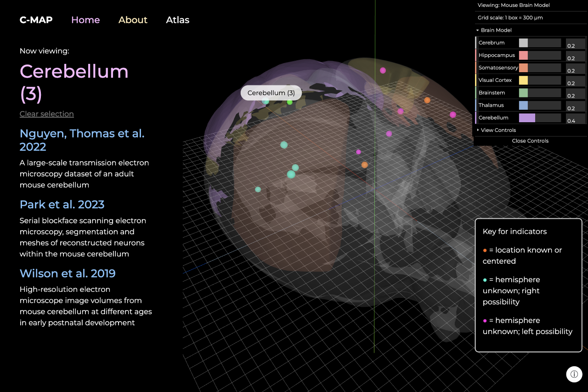Adjust the Visual Cortex opacity slider

[540, 80]
